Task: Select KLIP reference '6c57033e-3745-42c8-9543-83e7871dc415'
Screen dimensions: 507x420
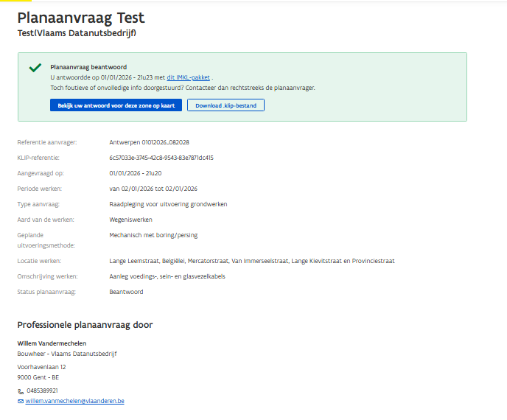Action: (x=161, y=158)
